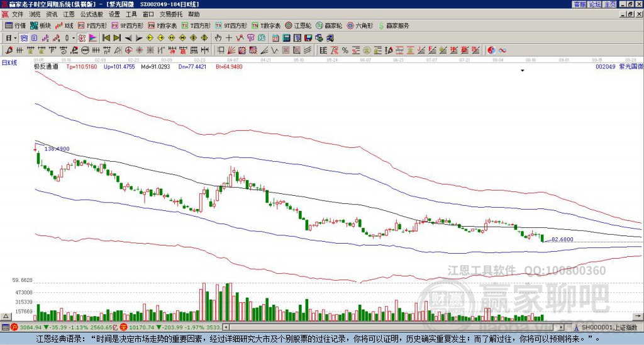Open the 9T四方形 tool
The width and height of the screenshot is (644, 345).
(x=231, y=25)
